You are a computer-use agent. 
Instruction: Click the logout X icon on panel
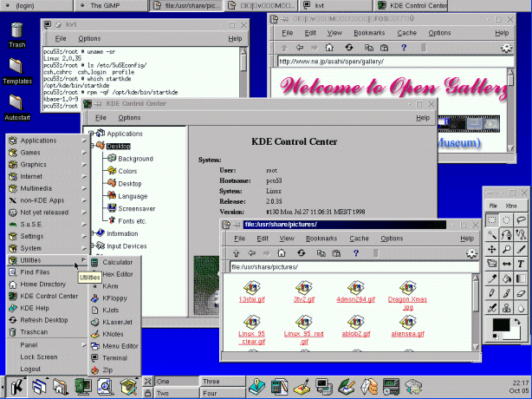point(147,382)
